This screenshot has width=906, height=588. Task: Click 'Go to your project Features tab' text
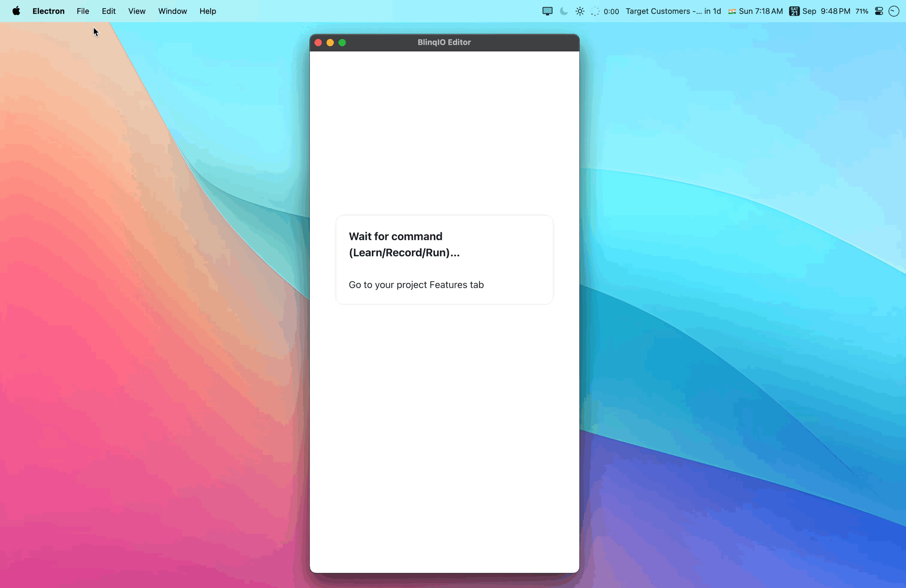point(416,285)
